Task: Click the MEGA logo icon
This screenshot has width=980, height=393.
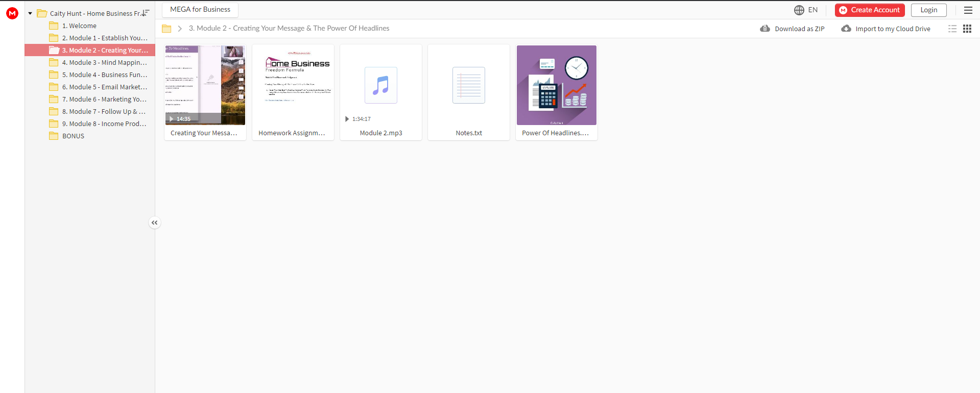Action: point(12,13)
